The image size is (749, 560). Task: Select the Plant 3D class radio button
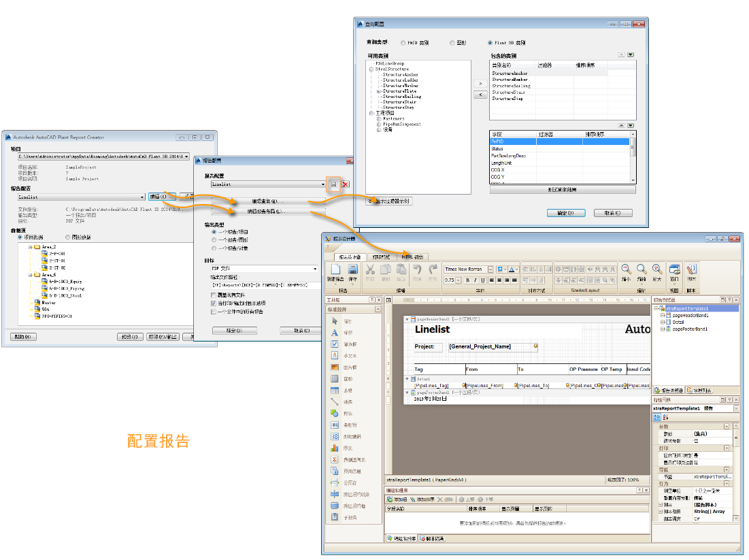pyautogui.click(x=490, y=43)
